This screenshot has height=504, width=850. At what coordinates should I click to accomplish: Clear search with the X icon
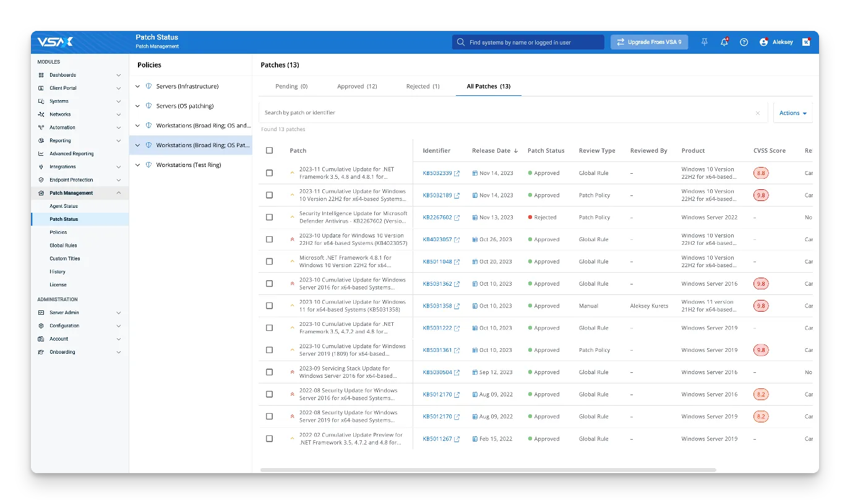pyautogui.click(x=757, y=113)
